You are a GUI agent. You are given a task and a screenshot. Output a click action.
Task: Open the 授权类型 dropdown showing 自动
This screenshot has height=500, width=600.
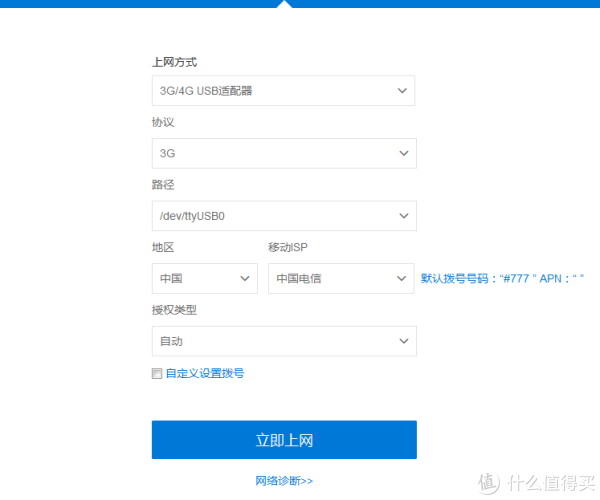(x=284, y=341)
